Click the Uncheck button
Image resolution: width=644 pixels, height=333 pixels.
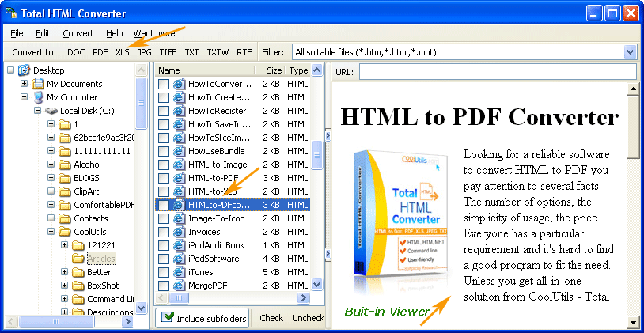(308, 318)
